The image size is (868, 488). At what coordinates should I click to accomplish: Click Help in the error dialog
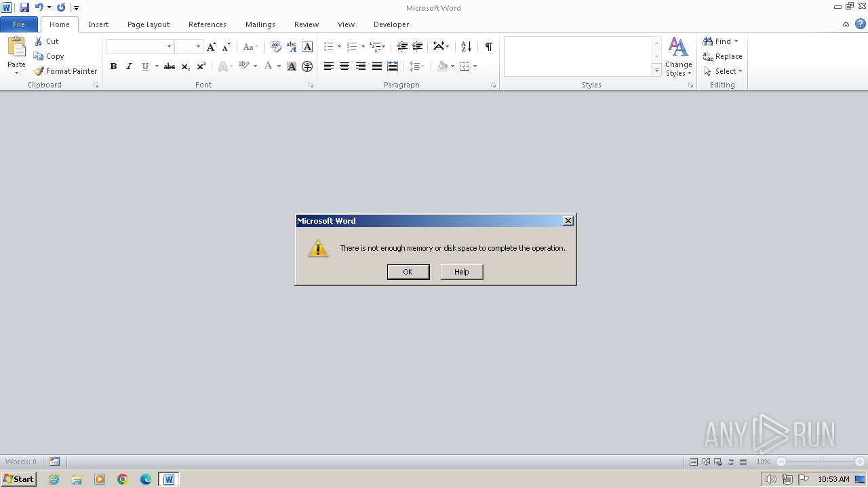(x=462, y=272)
